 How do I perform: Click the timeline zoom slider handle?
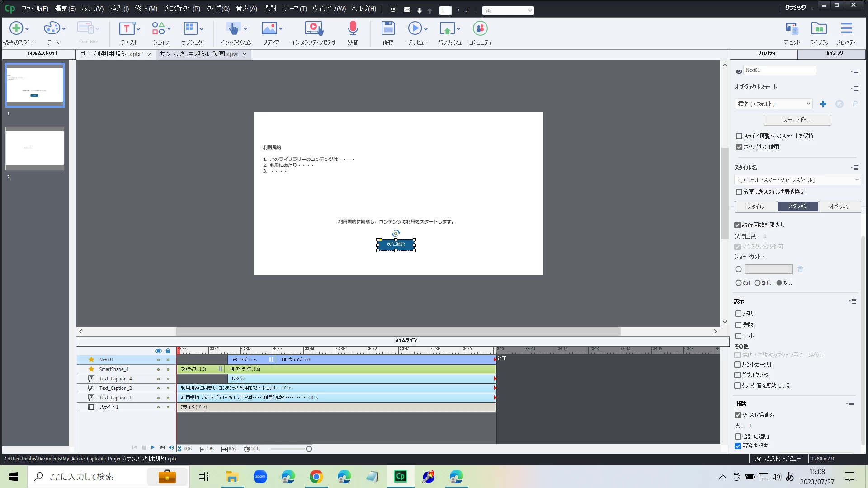[309, 449]
